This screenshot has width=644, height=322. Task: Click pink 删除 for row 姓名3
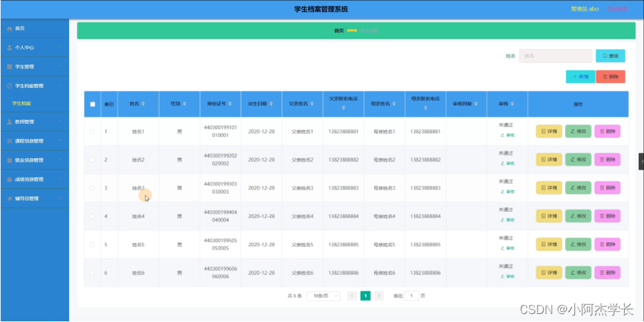(x=607, y=188)
